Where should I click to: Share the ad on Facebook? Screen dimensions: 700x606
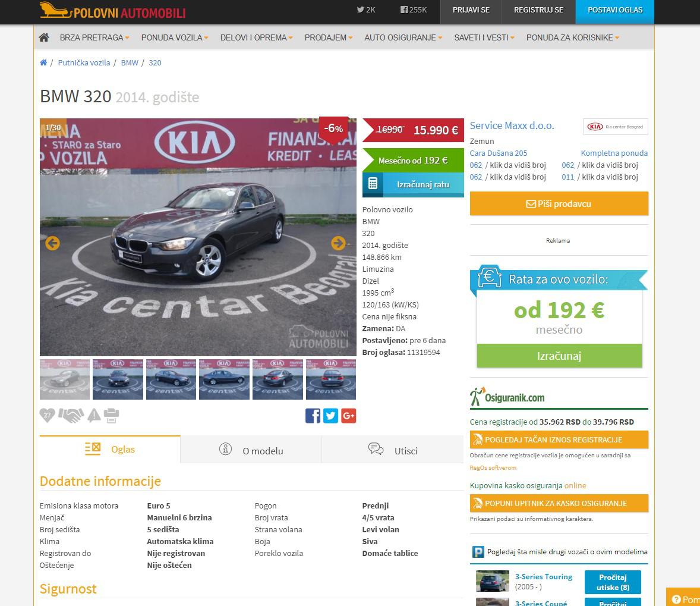313,416
